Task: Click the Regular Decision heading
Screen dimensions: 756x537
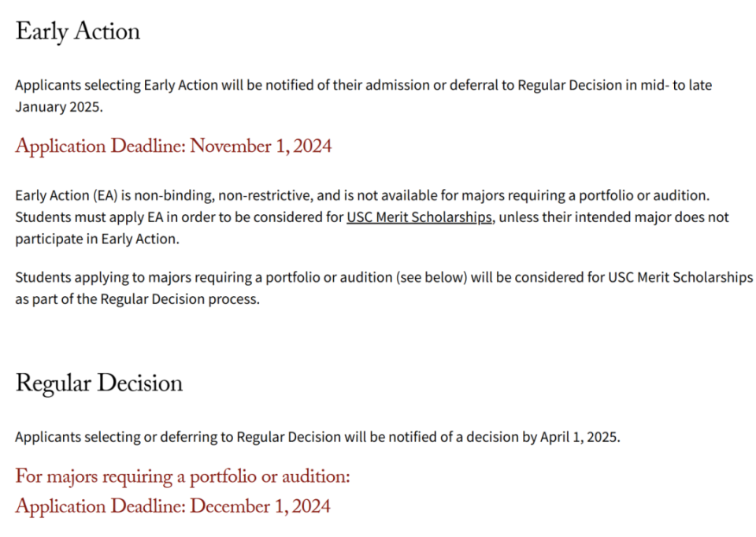Action: pos(99,383)
